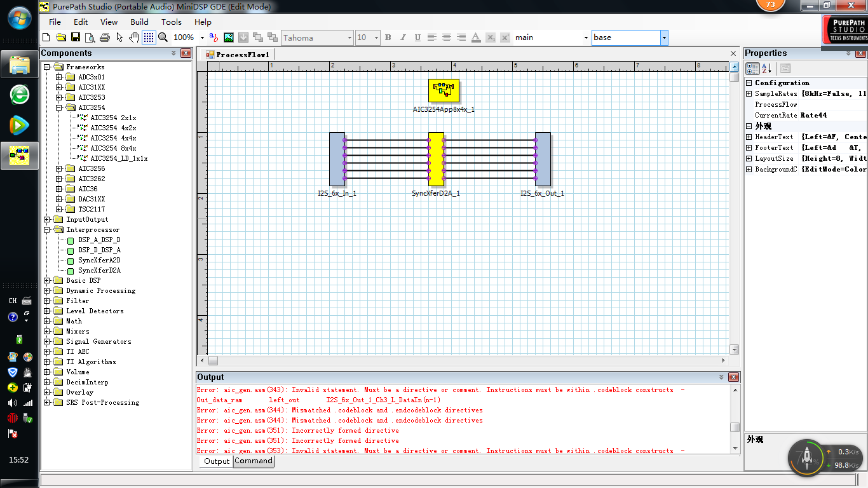This screenshot has height=488, width=868.
Task: Open Windows Explorer from the taskbar
Action: (x=20, y=65)
